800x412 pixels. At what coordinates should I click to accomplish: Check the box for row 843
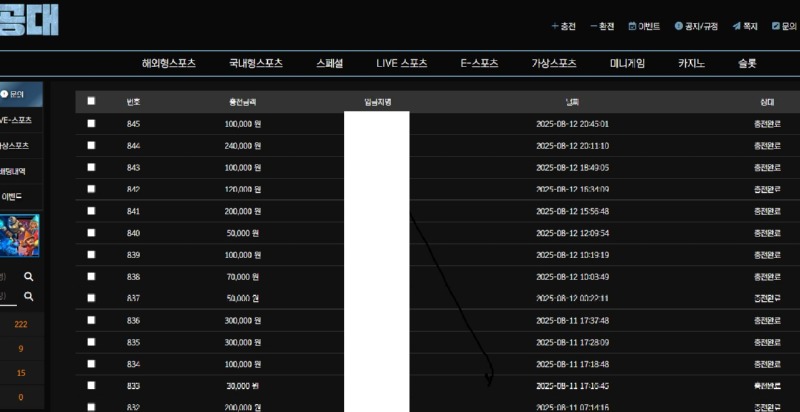(91, 167)
